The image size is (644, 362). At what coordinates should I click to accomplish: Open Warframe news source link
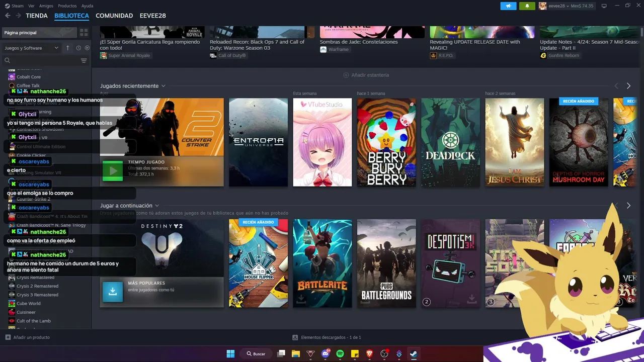point(335,49)
